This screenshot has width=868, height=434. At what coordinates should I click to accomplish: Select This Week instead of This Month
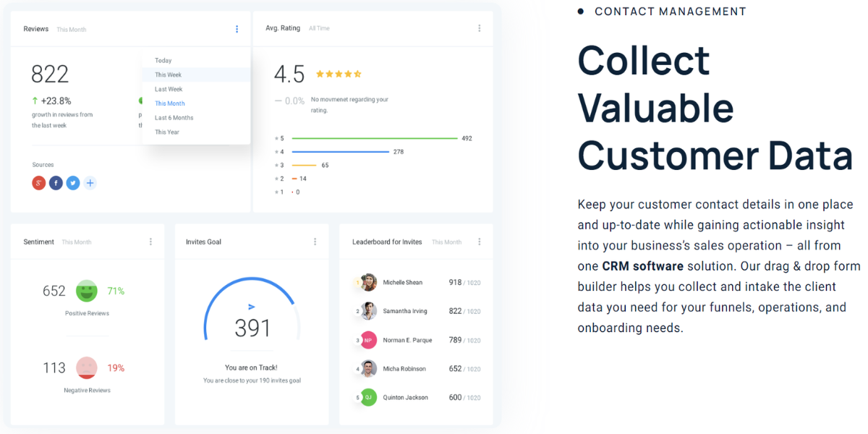click(170, 75)
